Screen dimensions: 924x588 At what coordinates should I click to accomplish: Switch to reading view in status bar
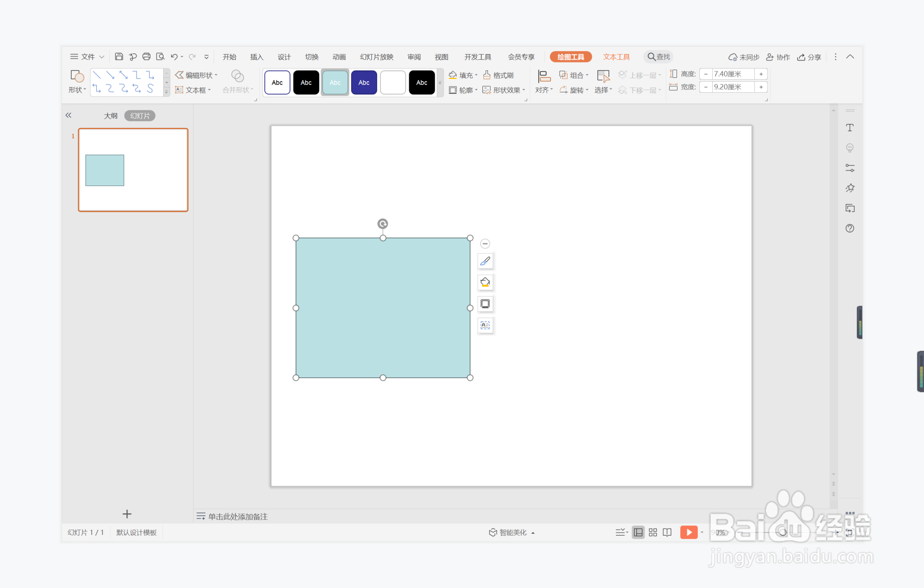point(667,532)
